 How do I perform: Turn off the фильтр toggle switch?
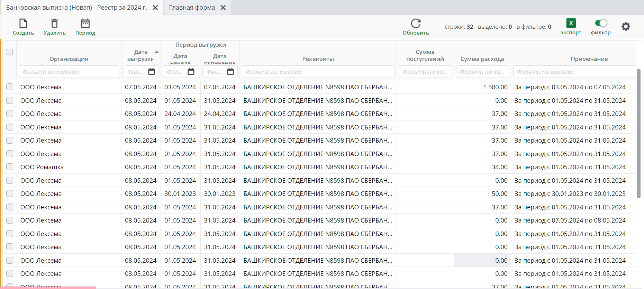click(601, 23)
